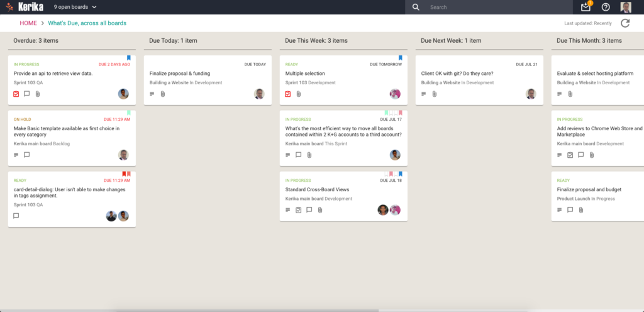644x312 pixels.
Task: Open the help question mark icon
Action: pyautogui.click(x=606, y=7)
